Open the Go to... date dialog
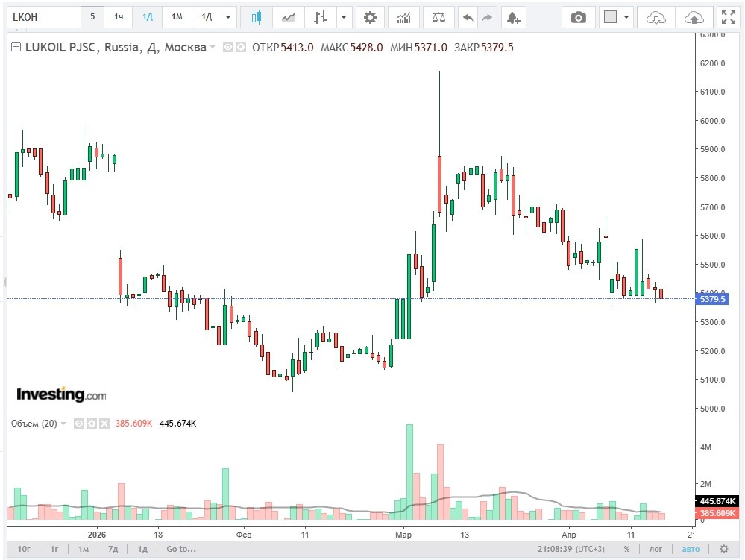The height and width of the screenshot is (560, 745). click(x=181, y=549)
